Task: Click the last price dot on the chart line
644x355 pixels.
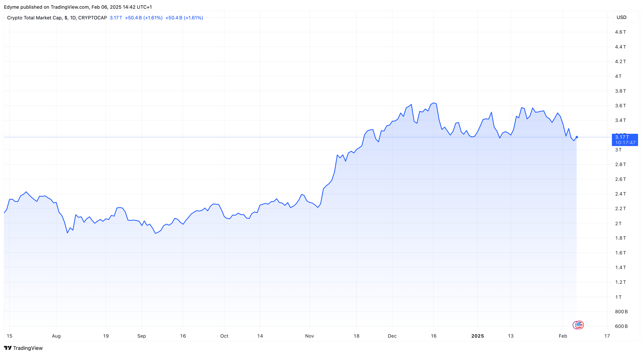Action: (577, 137)
